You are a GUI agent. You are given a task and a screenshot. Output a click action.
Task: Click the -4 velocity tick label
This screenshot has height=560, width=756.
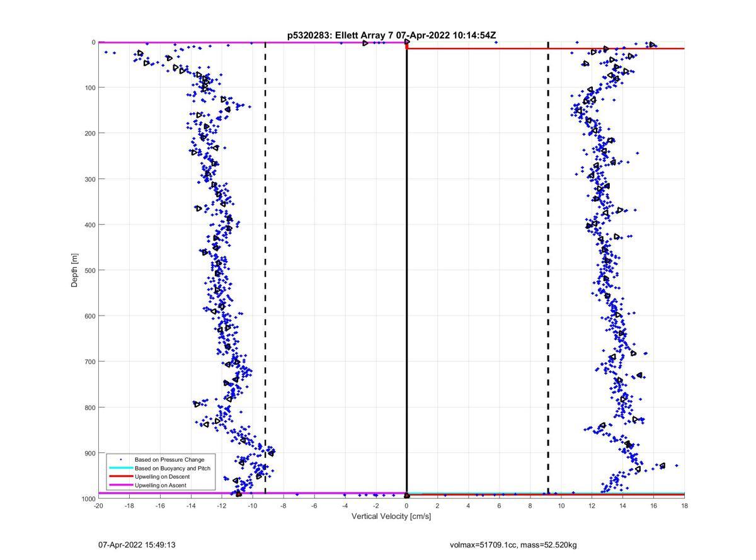[345, 505]
